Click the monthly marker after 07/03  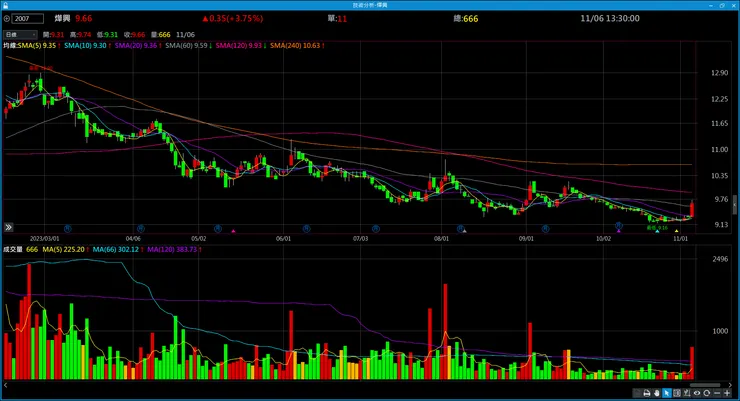pyautogui.click(x=376, y=228)
